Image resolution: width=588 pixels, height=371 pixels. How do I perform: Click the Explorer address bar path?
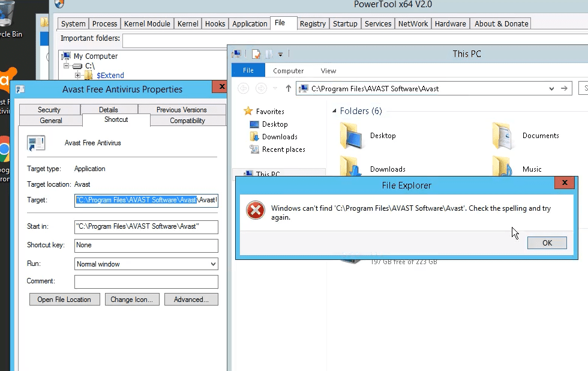coord(375,89)
